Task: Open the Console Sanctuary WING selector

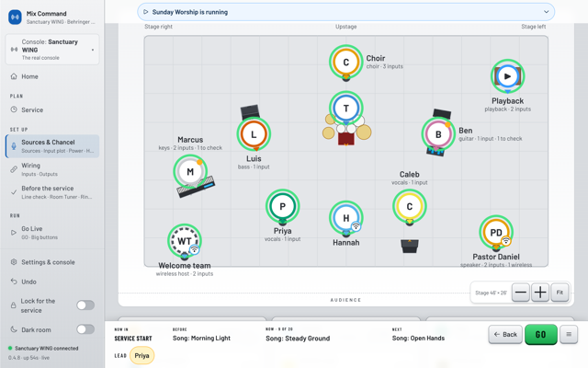Action: click(x=52, y=50)
